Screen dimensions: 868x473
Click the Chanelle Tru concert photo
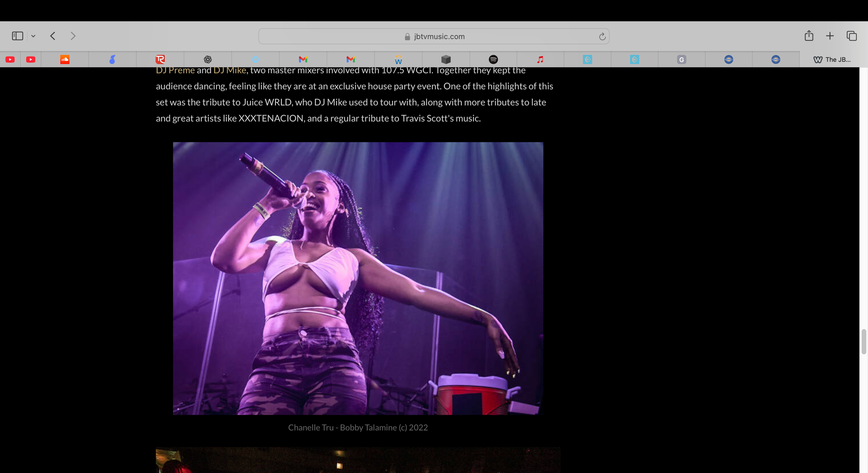(358, 278)
